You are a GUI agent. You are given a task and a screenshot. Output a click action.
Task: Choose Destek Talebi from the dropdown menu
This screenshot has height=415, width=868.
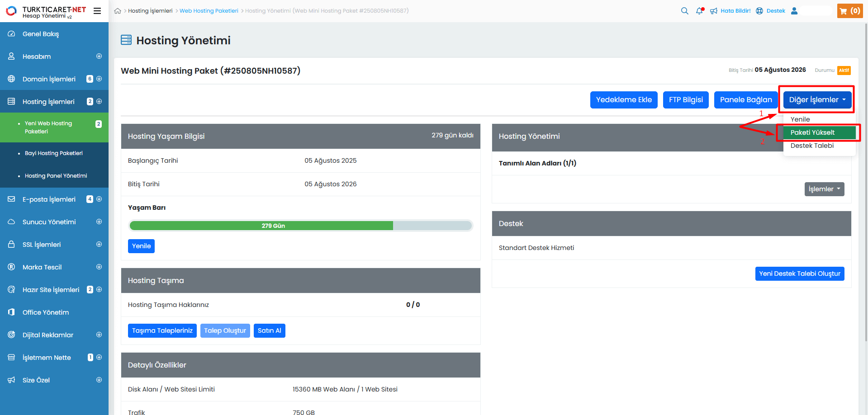[812, 146]
